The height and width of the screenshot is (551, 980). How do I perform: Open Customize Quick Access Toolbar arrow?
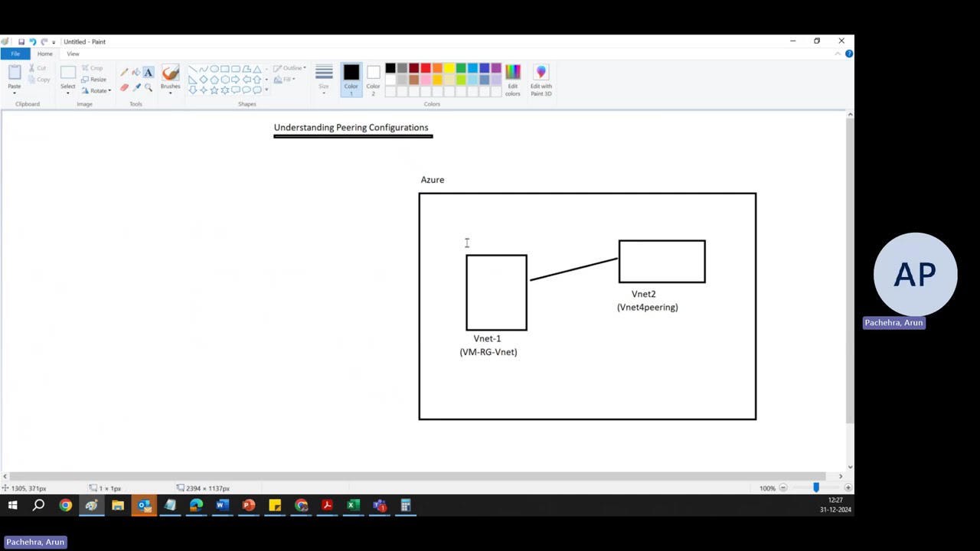[x=54, y=42]
